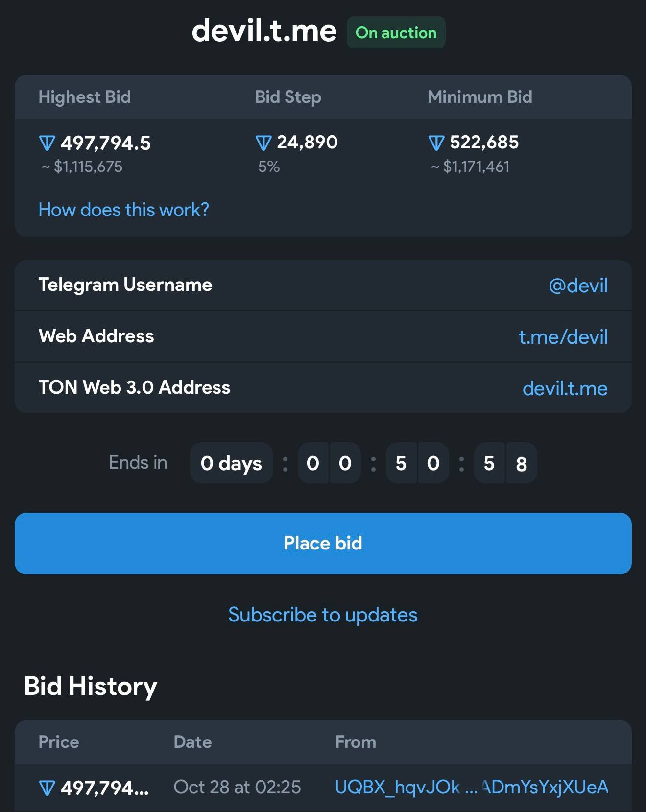Screen dimensions: 646x812
Task: Click the Oct 28 at 02:25 bid date
Action: click(238, 787)
